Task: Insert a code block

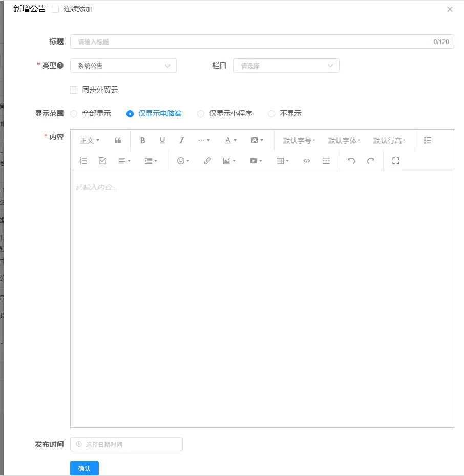Action: (x=307, y=161)
